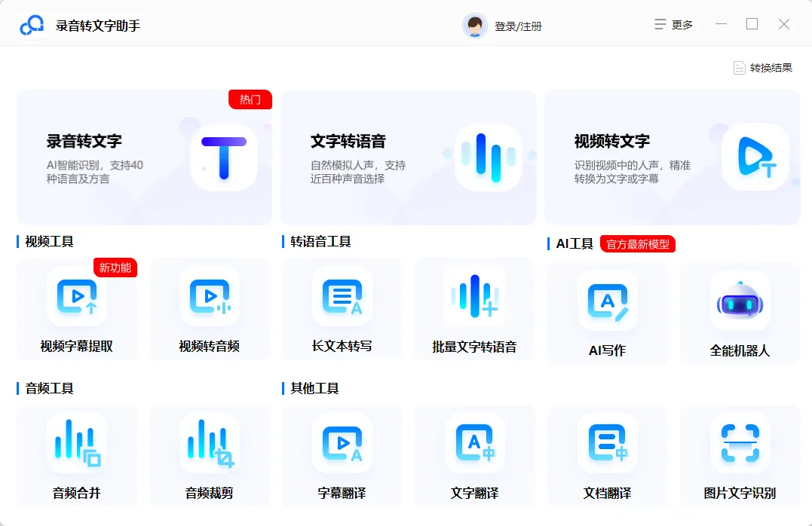
Task: Close the application window
Action: [784, 24]
